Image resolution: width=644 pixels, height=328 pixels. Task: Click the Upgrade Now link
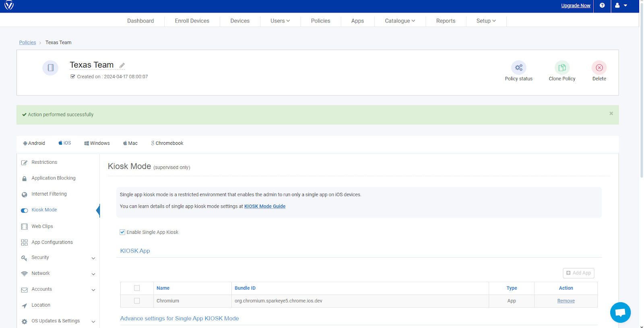tap(576, 6)
